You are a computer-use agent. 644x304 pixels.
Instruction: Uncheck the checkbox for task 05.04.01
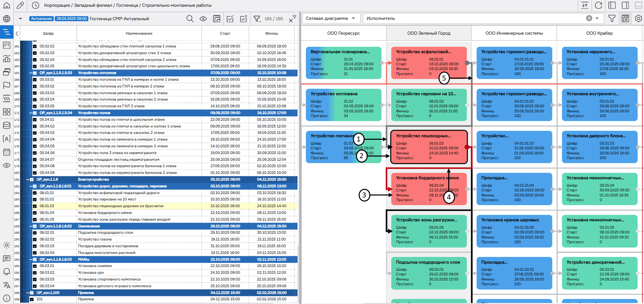coord(35,120)
